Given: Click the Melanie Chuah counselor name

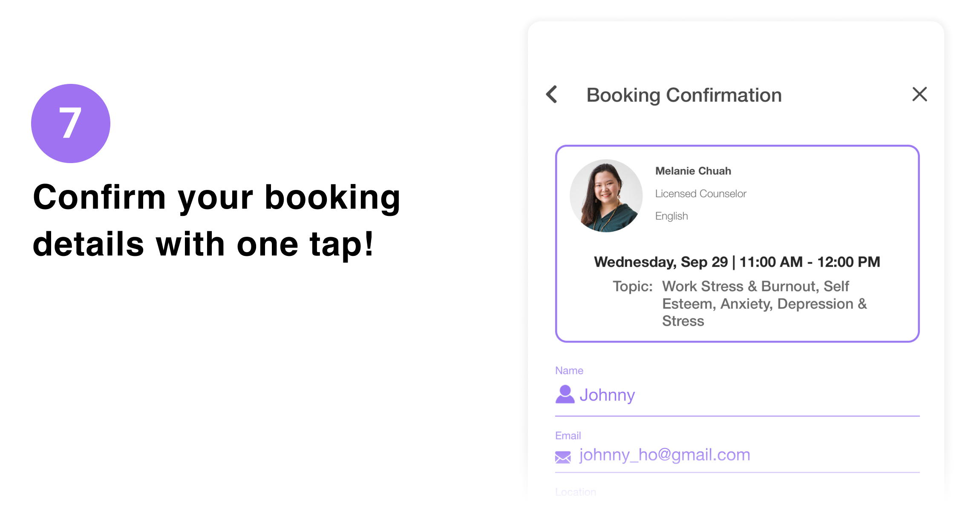Looking at the screenshot, I should [x=693, y=171].
